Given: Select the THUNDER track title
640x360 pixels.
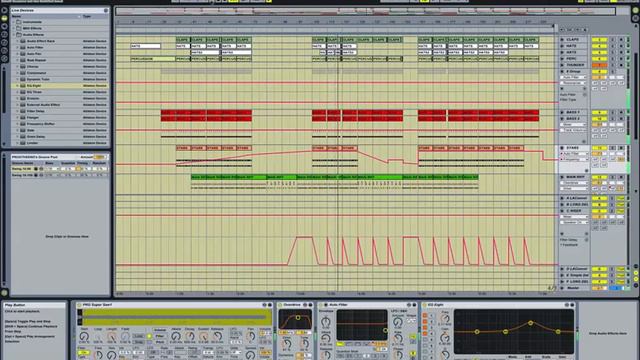Looking at the screenshot, I should click(x=575, y=65).
